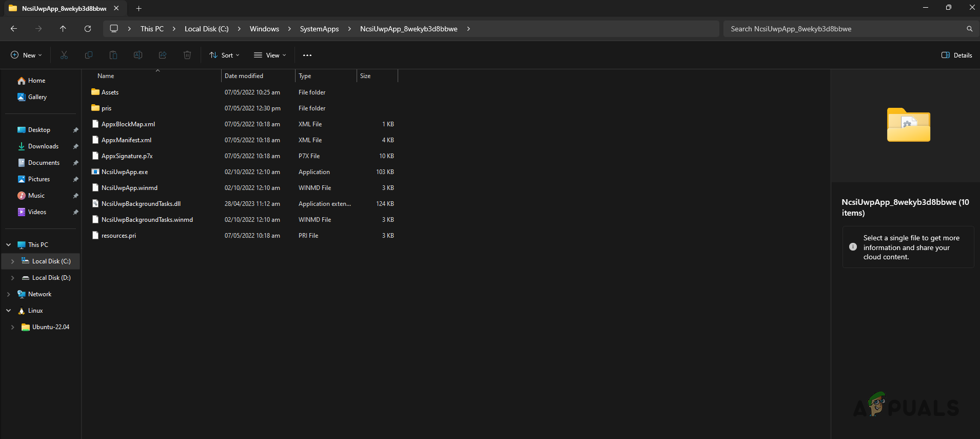
Task: Expand Local Disk (C:) tree node
Action: pos(13,261)
